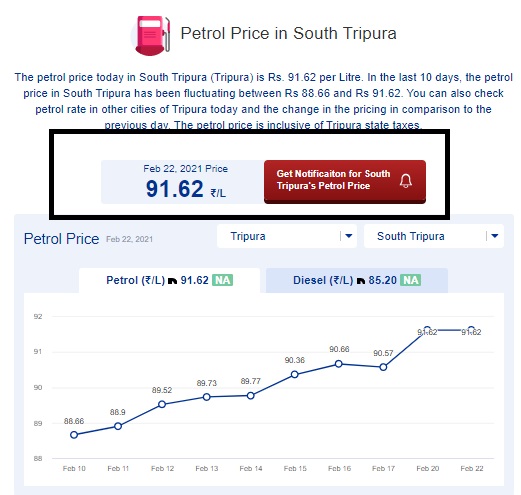521x495 pixels.
Task: Click the Feb 22, 2021 price box
Action: (183, 182)
